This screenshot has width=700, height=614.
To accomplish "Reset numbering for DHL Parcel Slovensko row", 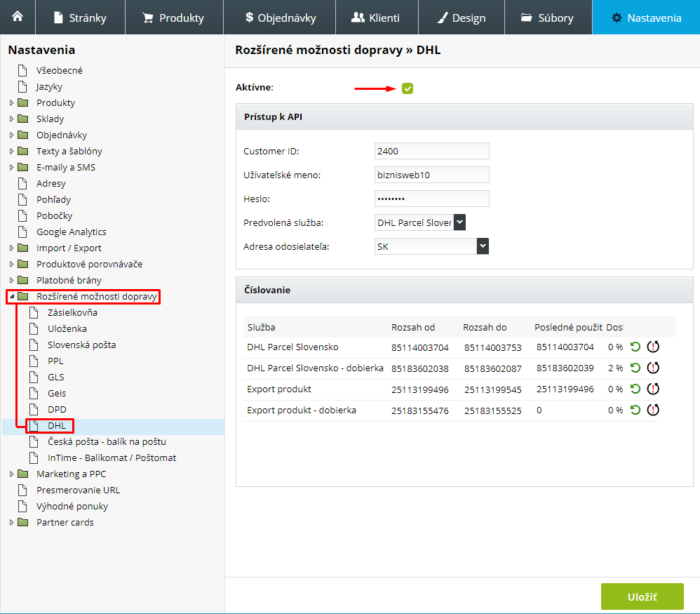I will [x=635, y=347].
